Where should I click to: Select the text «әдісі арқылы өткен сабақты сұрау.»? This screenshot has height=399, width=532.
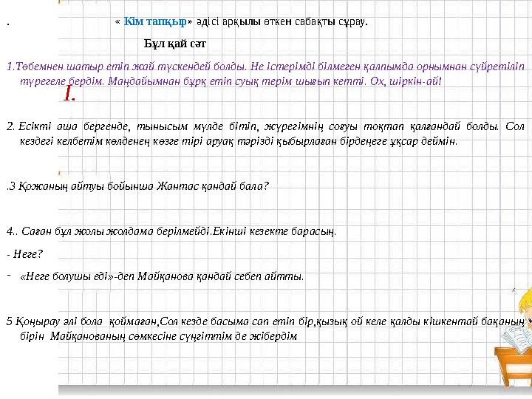pos(282,22)
